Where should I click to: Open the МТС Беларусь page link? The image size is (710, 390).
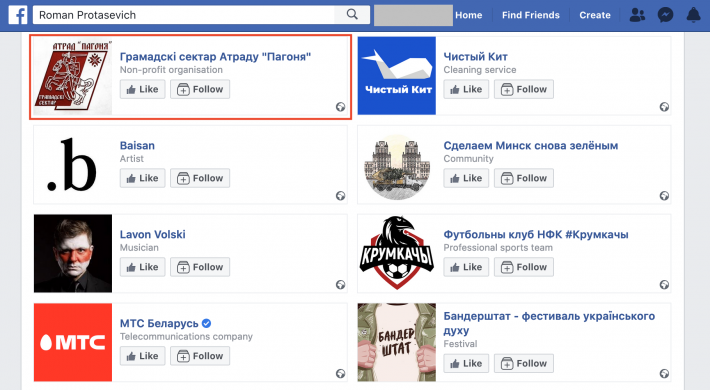point(159,323)
